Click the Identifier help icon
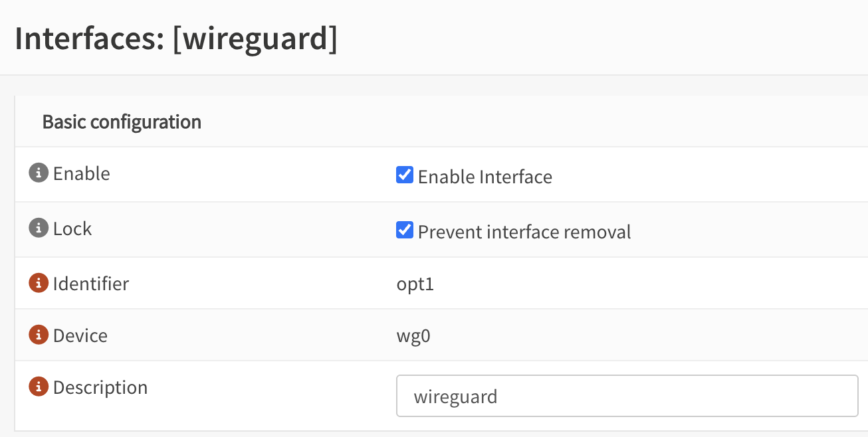This screenshot has width=868, height=437. 39,284
